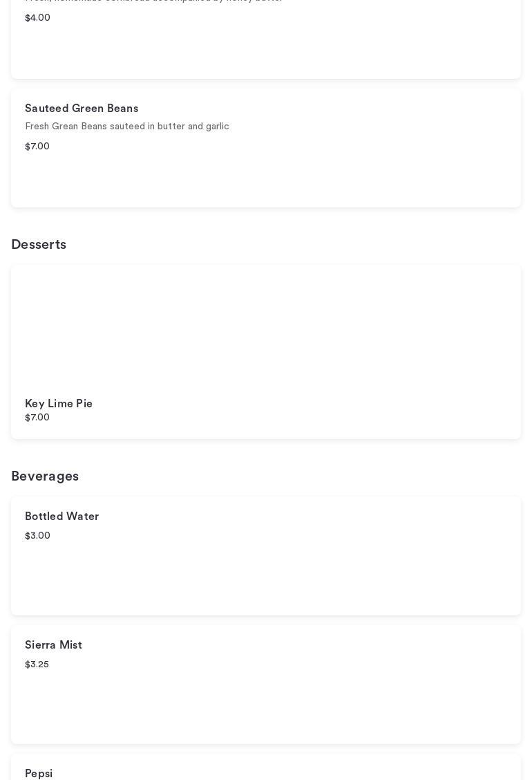Click blank space below the Bottled Water price

(266, 577)
